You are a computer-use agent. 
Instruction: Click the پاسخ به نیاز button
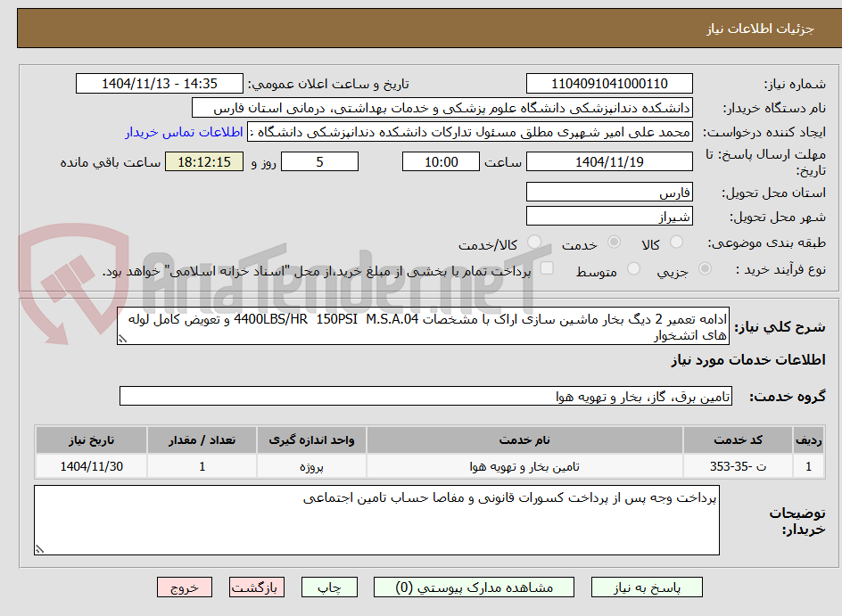(647, 587)
